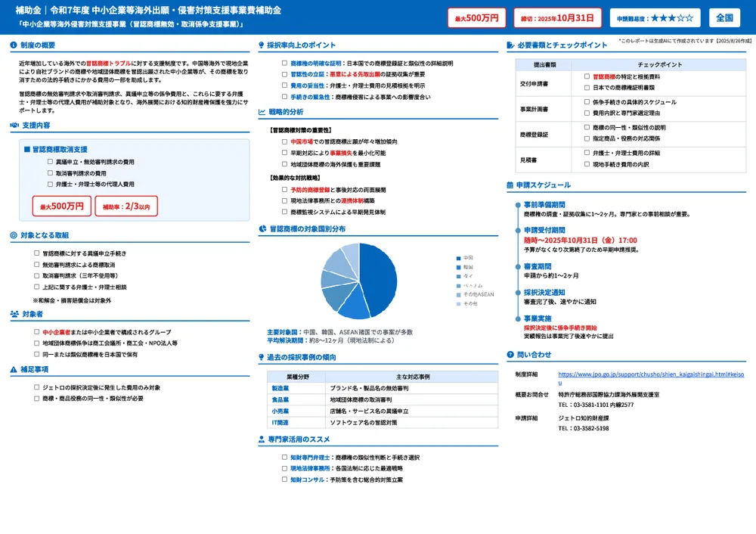Check 弁護士・弁理士費用の詳細 checkbox
756x534 pixels.
tap(587, 153)
